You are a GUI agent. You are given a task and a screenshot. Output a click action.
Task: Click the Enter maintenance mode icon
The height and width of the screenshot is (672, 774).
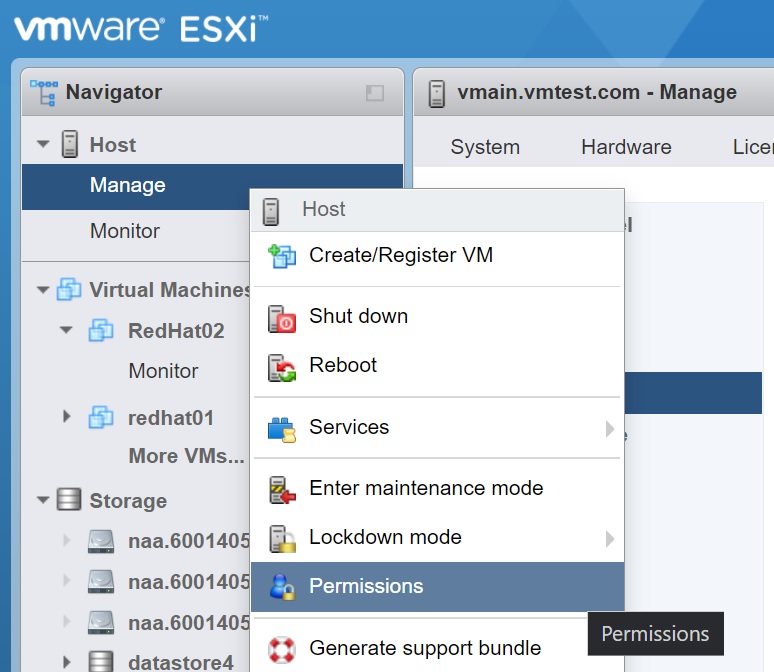[282, 489]
